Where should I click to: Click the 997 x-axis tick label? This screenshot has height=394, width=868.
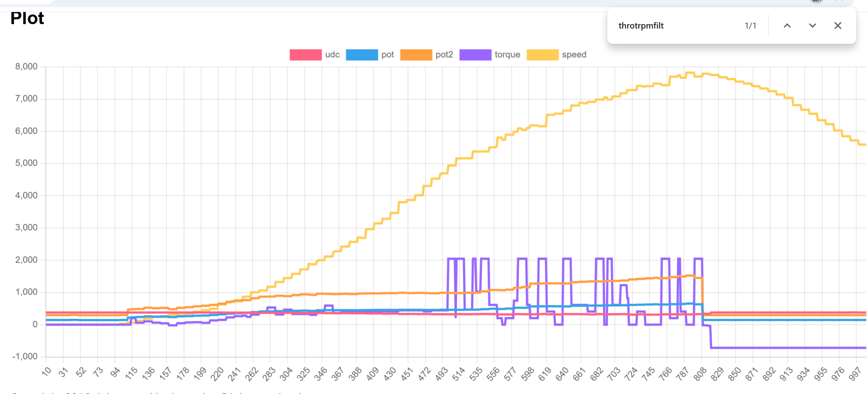coord(854,373)
